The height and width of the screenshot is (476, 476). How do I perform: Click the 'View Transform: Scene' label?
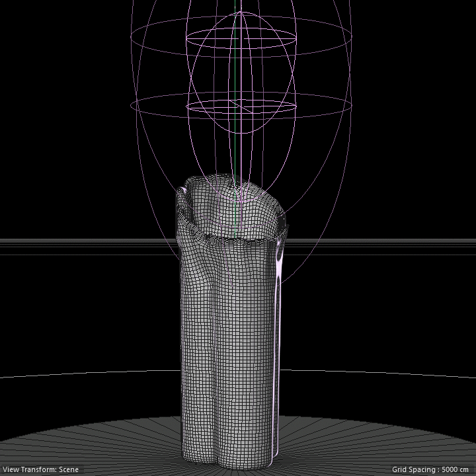(x=41, y=469)
